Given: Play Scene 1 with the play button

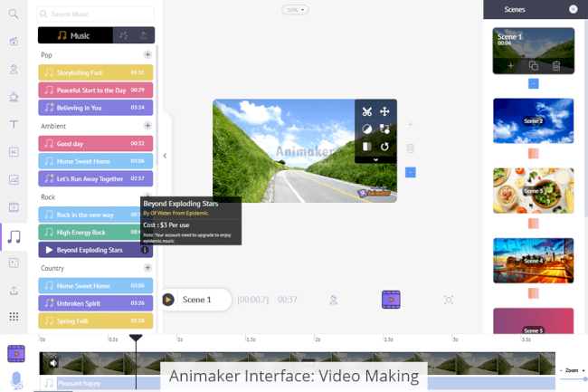Looking at the screenshot, I should click(x=168, y=300).
